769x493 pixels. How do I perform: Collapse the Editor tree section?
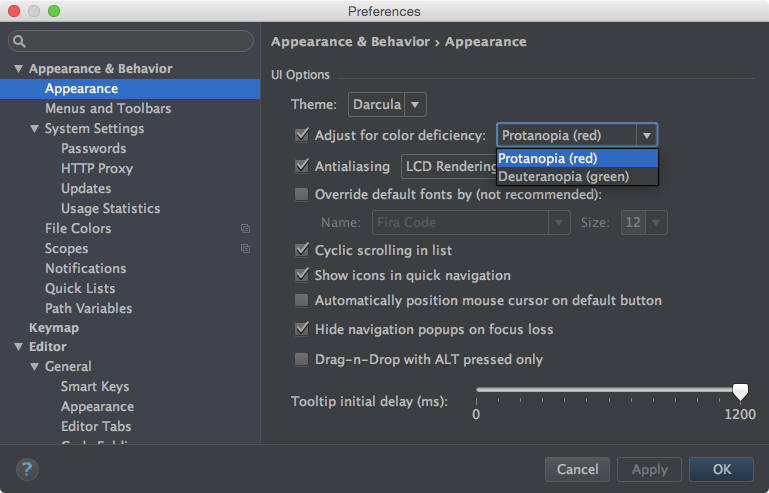18,347
